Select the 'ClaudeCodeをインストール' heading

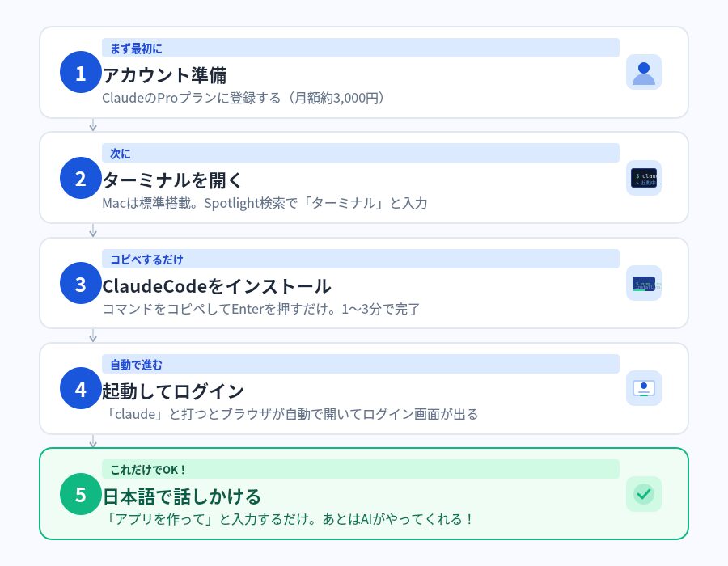pos(217,285)
